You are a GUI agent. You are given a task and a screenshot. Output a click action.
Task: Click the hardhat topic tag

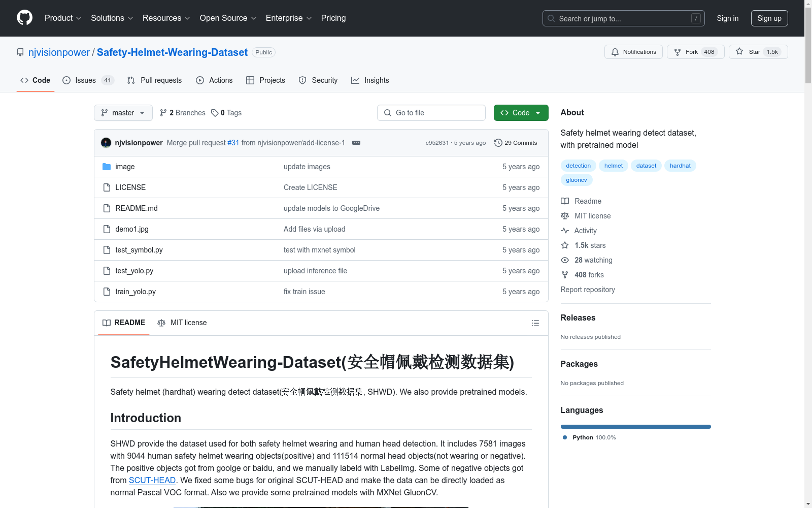click(680, 166)
